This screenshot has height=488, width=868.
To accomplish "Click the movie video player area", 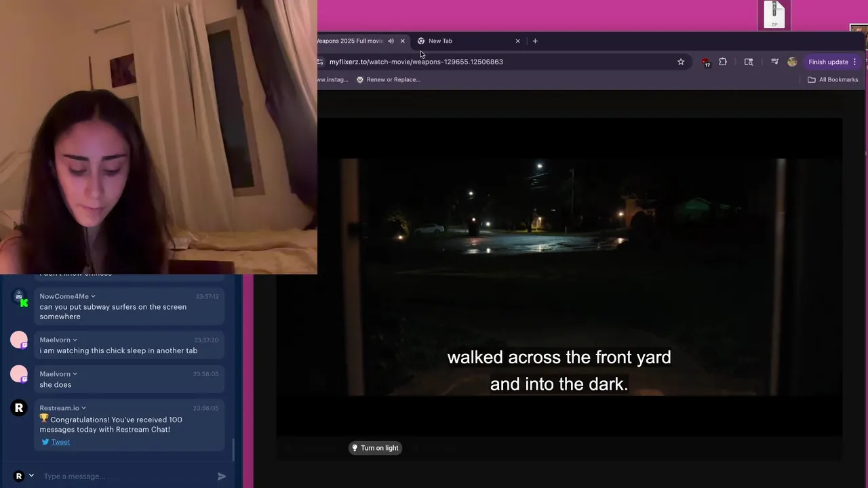I will coord(559,277).
